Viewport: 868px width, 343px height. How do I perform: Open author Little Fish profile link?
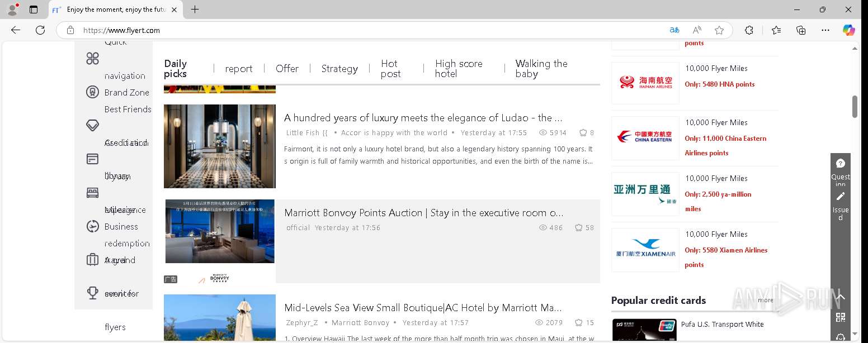(306, 133)
